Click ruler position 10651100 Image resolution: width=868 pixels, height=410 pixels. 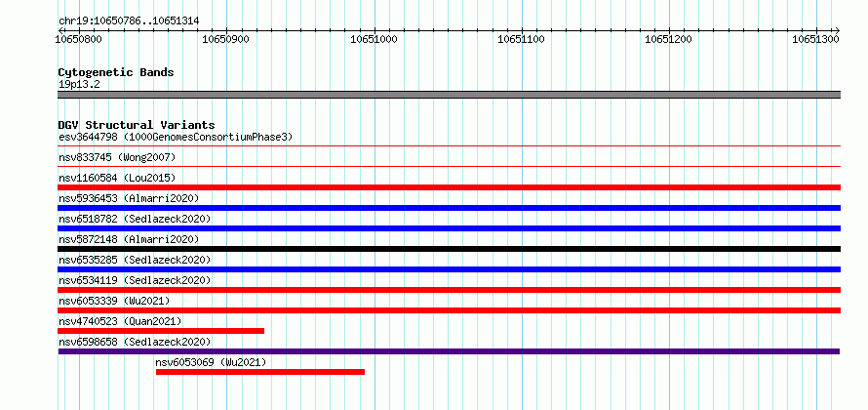[522, 39]
